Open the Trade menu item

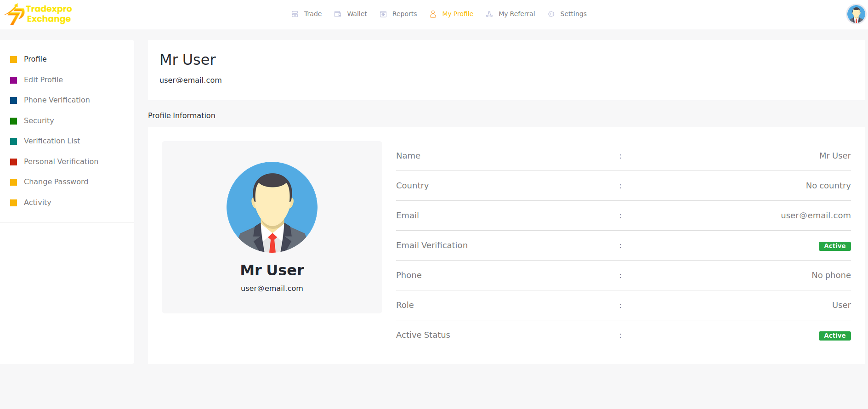[312, 14]
